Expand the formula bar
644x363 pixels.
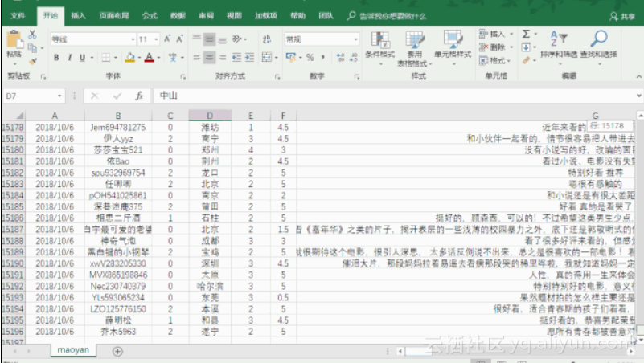pyautogui.click(x=638, y=96)
